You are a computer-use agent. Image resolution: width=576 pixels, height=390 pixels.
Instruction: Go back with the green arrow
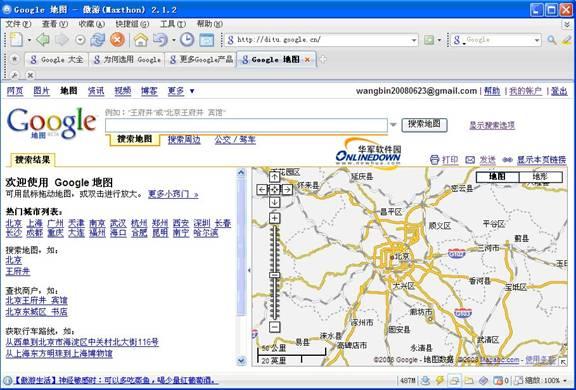click(43, 40)
